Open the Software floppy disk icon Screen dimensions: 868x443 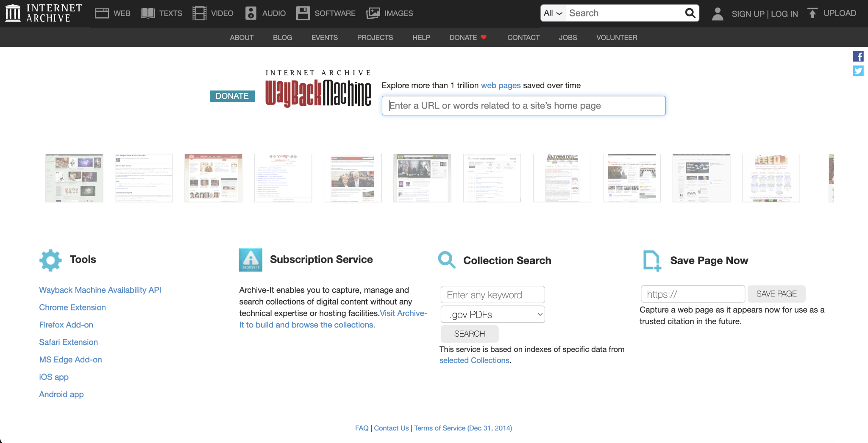[x=303, y=13]
